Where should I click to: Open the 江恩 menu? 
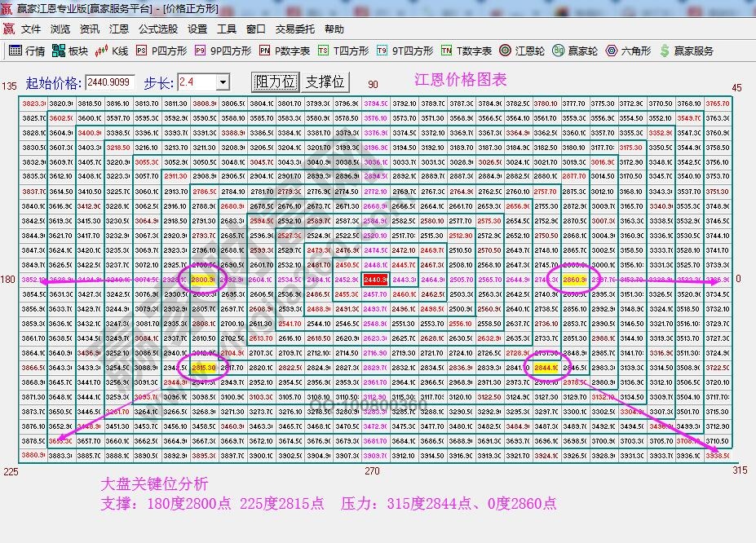(x=119, y=29)
